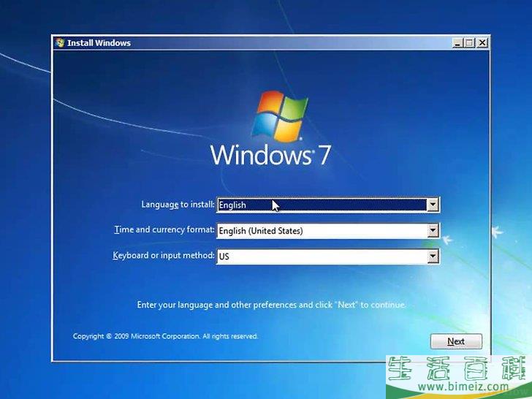This screenshot has width=532, height=399.
Task: Close the Install Windows dialog
Action: [x=482, y=43]
